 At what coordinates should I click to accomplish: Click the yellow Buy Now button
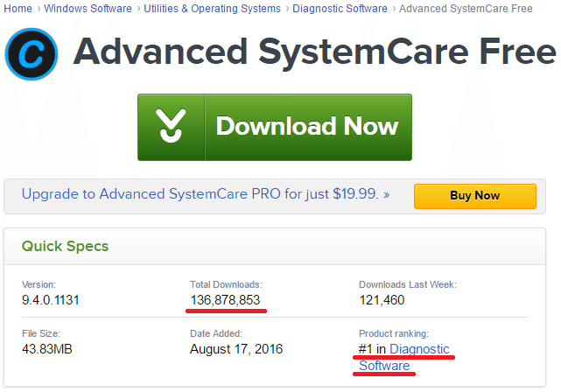click(474, 196)
